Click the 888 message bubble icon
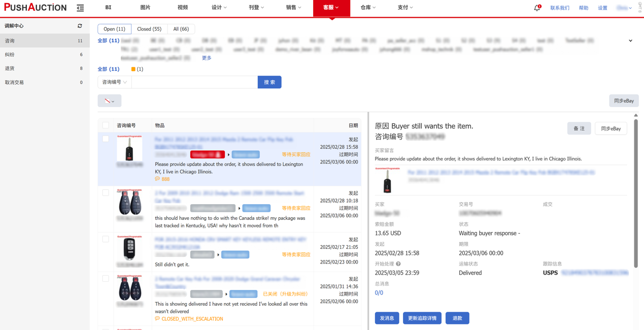The width and height of the screenshot is (644, 330). pyautogui.click(x=157, y=179)
